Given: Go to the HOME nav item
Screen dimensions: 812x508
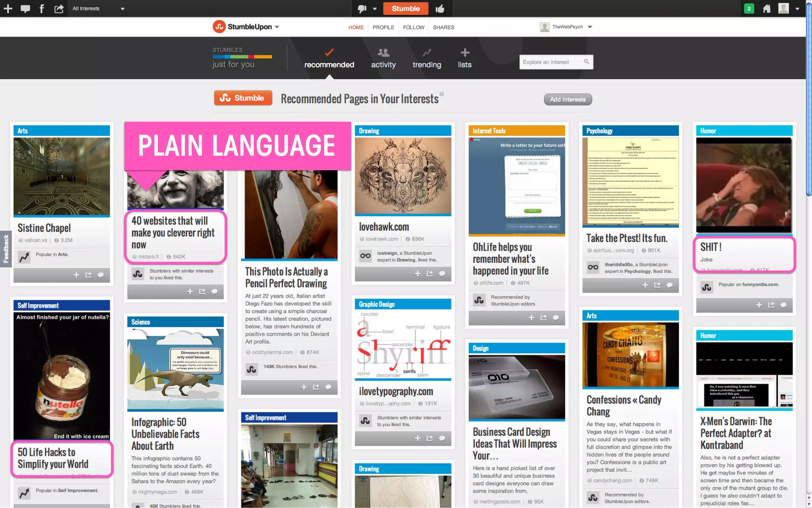Looking at the screenshot, I should pyautogui.click(x=356, y=27).
